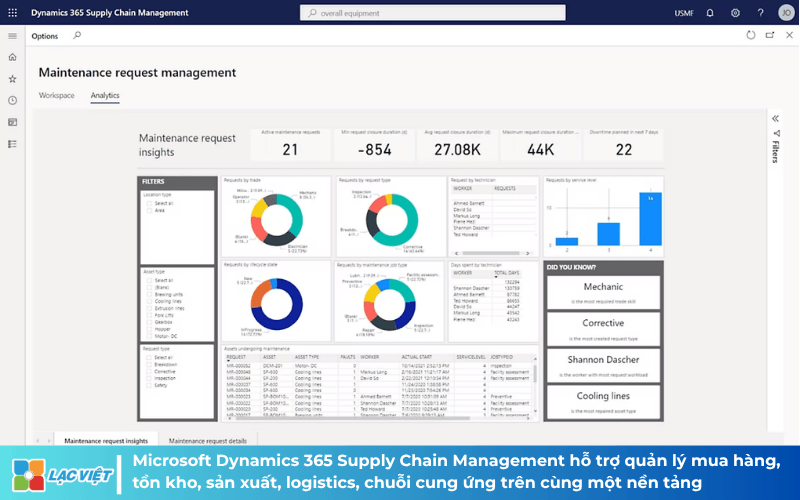The image size is (800, 500).
Task: Click Request by technician horizontal scrollbar
Action: tap(491, 253)
